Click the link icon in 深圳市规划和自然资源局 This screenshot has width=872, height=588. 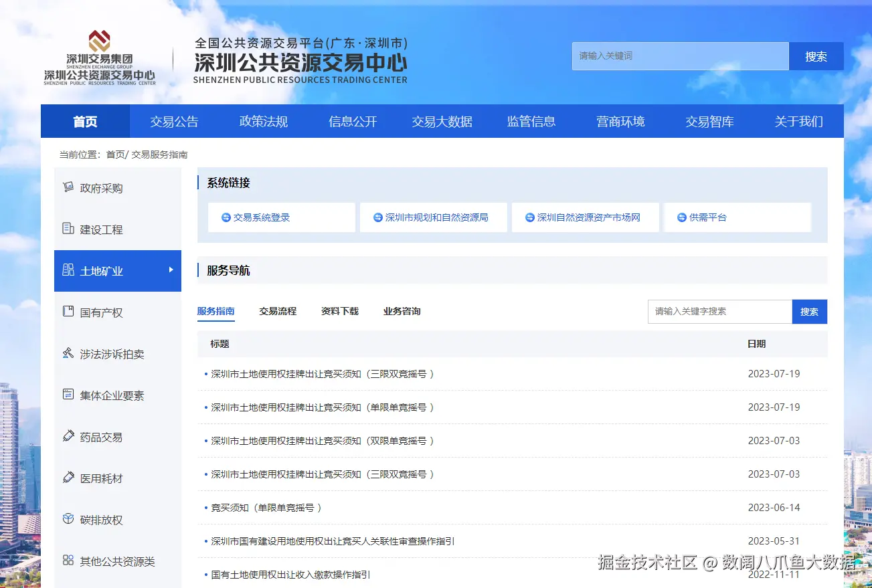click(377, 217)
